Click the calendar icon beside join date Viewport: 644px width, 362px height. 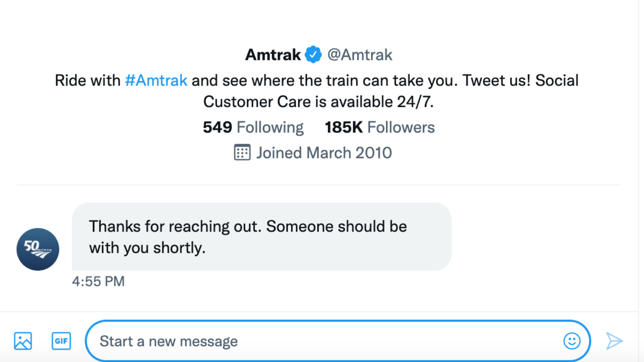[242, 153]
